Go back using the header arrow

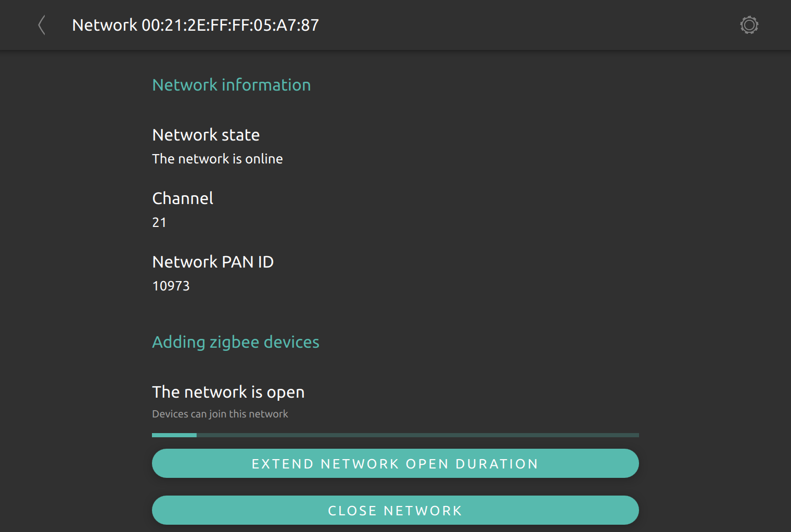[42, 25]
